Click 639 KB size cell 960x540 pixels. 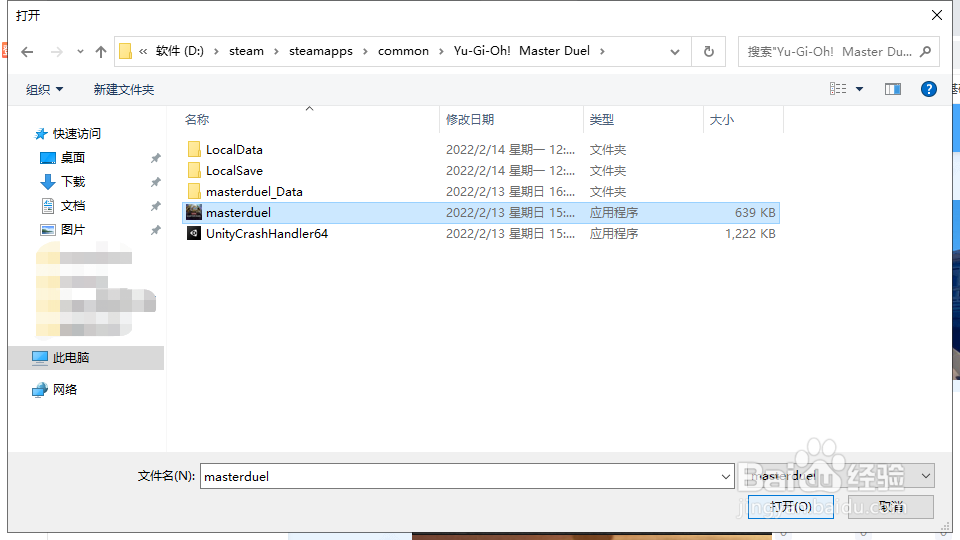click(x=755, y=212)
